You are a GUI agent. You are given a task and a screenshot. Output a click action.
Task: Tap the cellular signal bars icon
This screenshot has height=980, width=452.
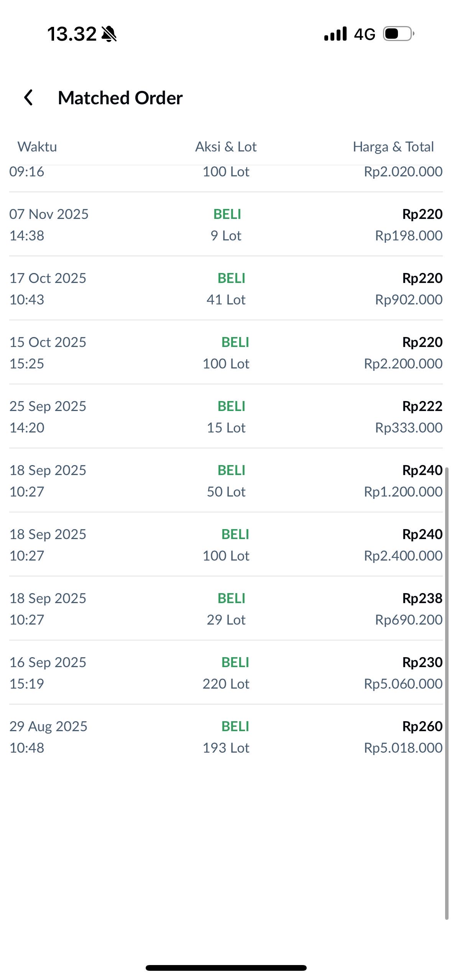[x=335, y=34]
